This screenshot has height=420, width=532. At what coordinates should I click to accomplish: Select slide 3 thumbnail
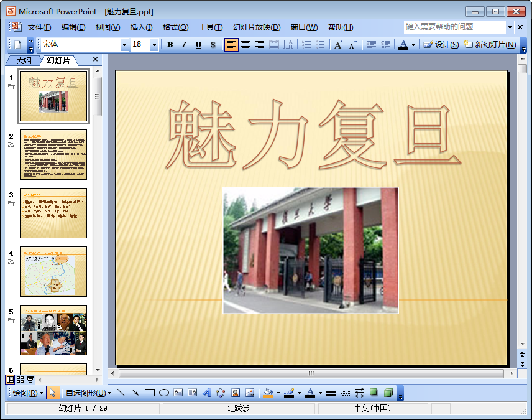pyautogui.click(x=53, y=213)
